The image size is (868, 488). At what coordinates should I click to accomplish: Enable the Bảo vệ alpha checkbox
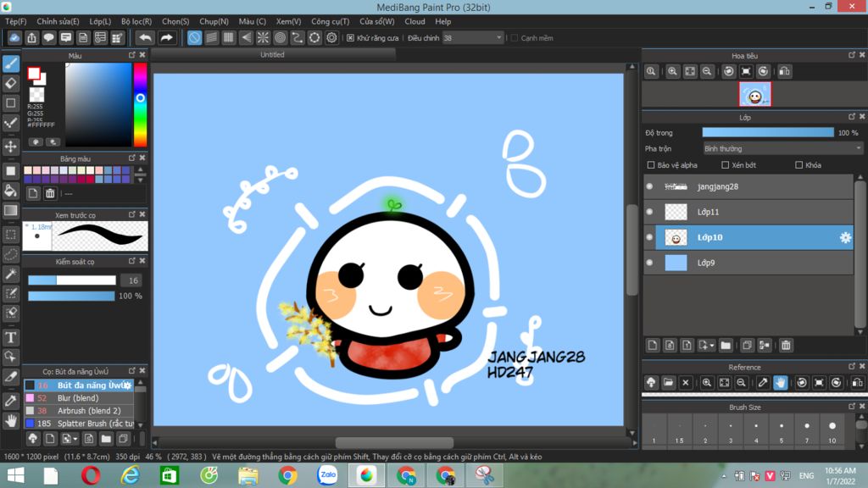click(651, 165)
